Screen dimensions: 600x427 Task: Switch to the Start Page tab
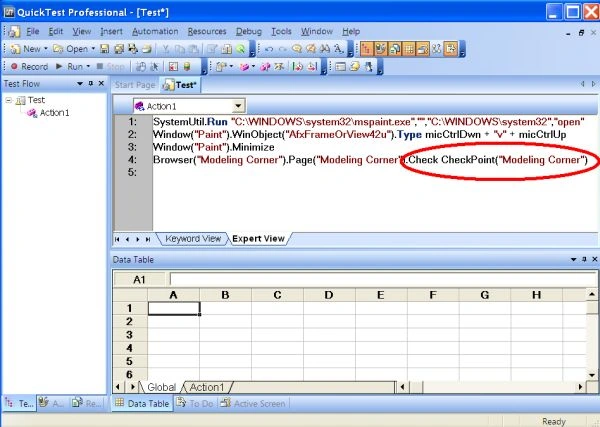click(x=135, y=85)
